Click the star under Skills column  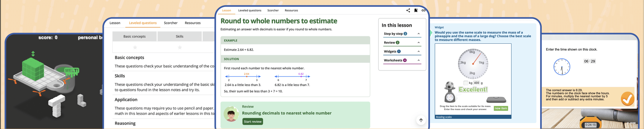[180, 47]
